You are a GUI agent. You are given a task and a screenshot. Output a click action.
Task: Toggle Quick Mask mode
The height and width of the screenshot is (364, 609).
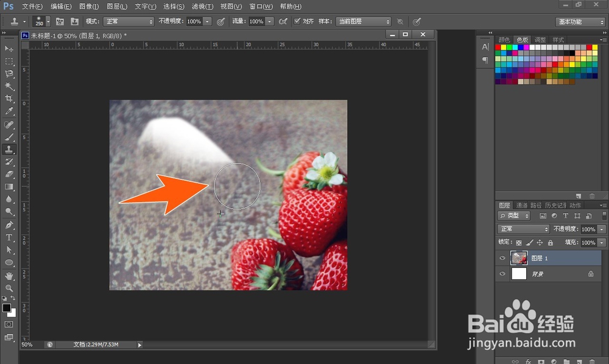(9, 324)
